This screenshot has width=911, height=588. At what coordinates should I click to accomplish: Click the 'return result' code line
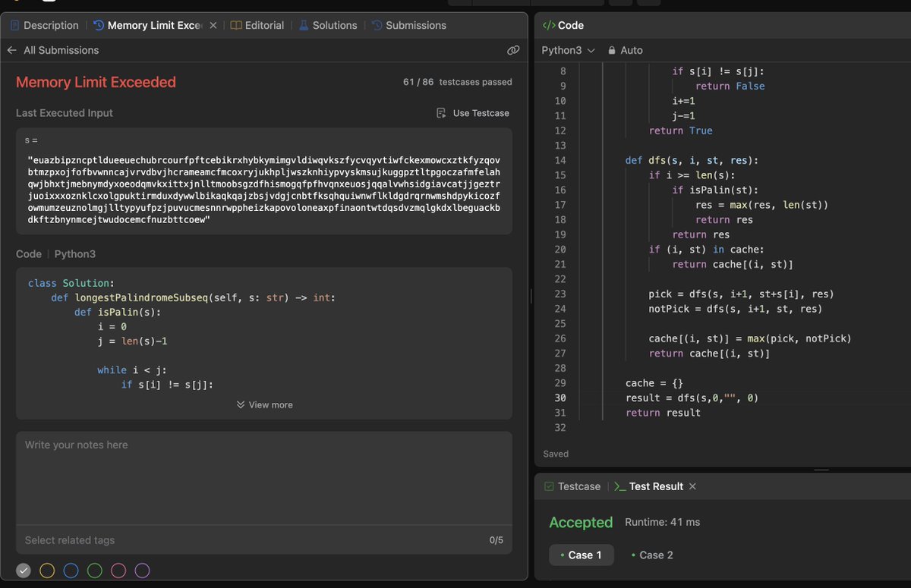(663, 413)
